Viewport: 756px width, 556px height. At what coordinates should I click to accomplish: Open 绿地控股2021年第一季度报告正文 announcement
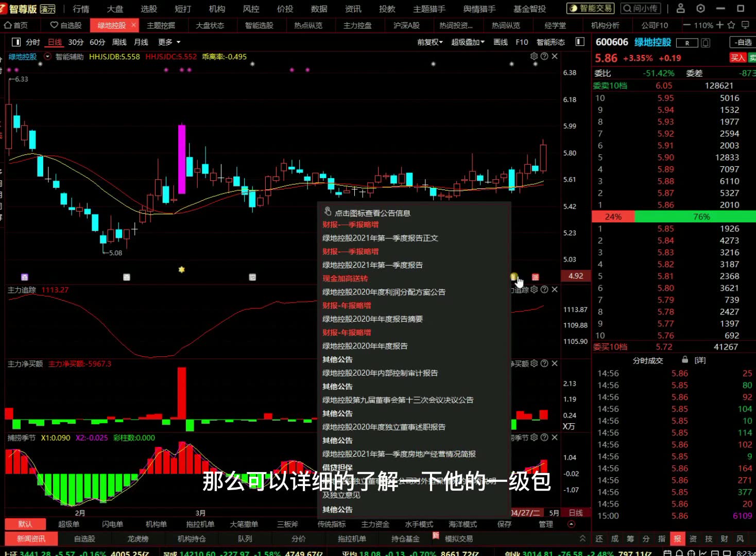[x=380, y=238]
